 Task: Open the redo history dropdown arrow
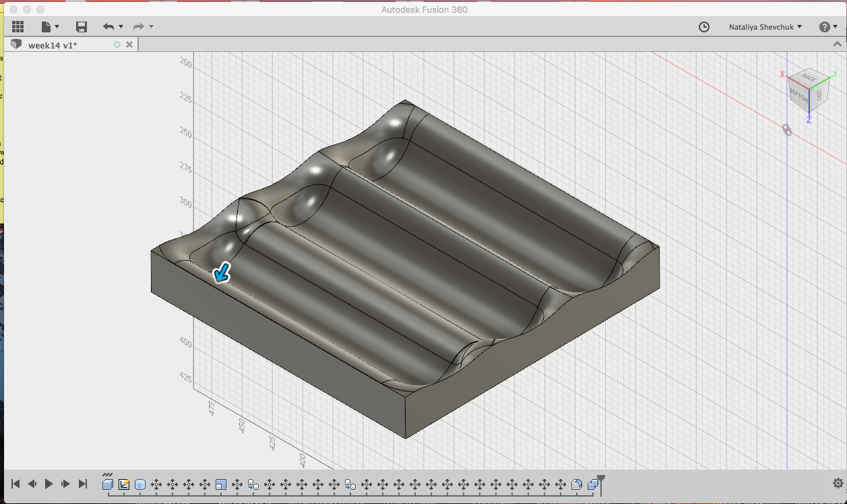point(151,27)
